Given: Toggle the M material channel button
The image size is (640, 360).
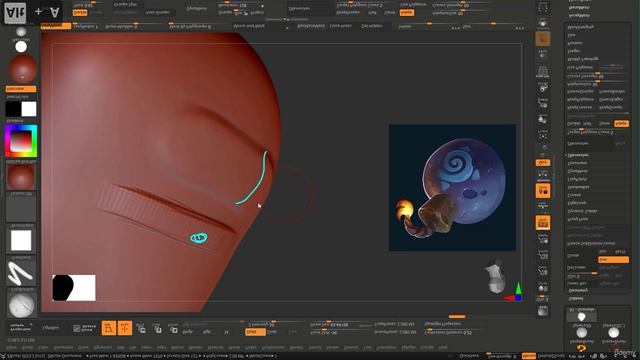Looking at the screenshot, I should (x=227, y=332).
